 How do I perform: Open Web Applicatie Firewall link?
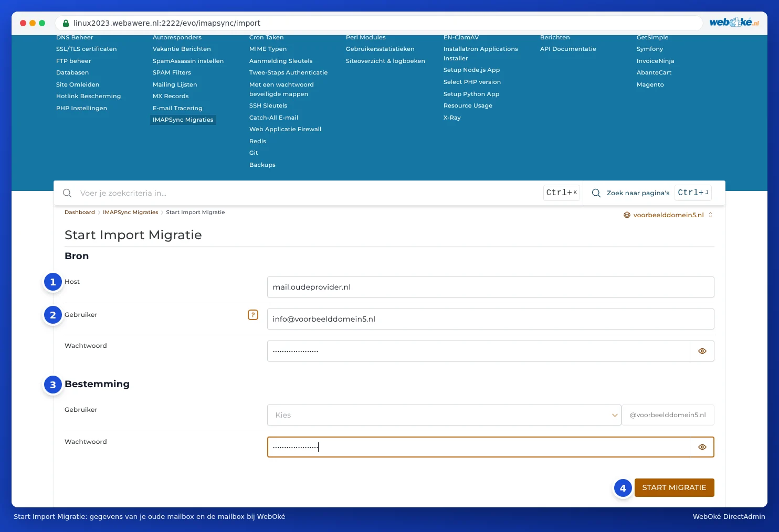[285, 130]
